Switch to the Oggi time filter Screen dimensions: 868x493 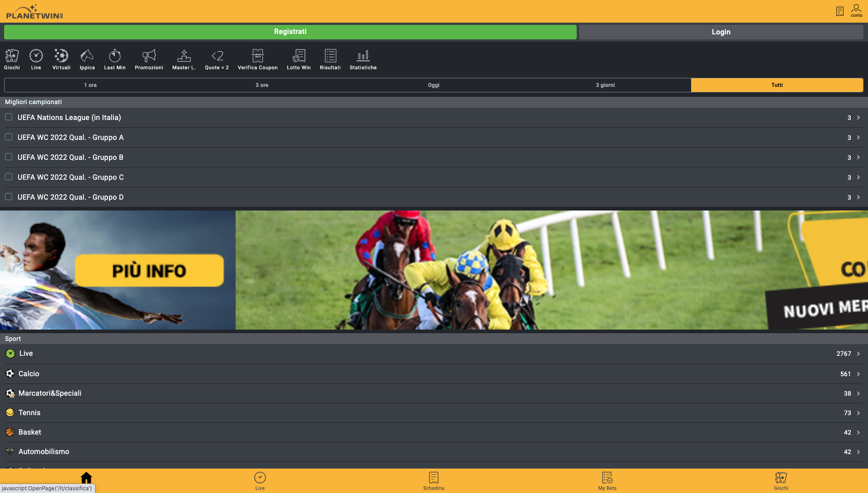pos(433,85)
